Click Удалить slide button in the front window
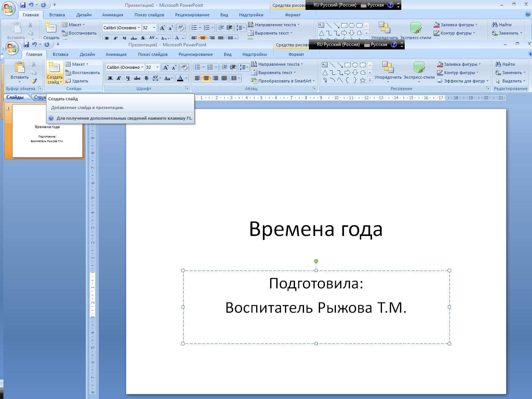This screenshot has width=532, height=399. click(x=77, y=81)
